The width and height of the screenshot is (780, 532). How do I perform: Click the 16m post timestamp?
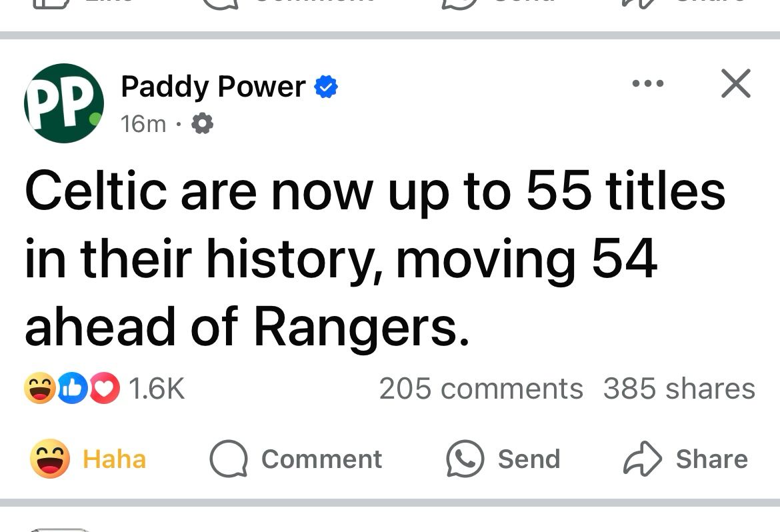143,123
